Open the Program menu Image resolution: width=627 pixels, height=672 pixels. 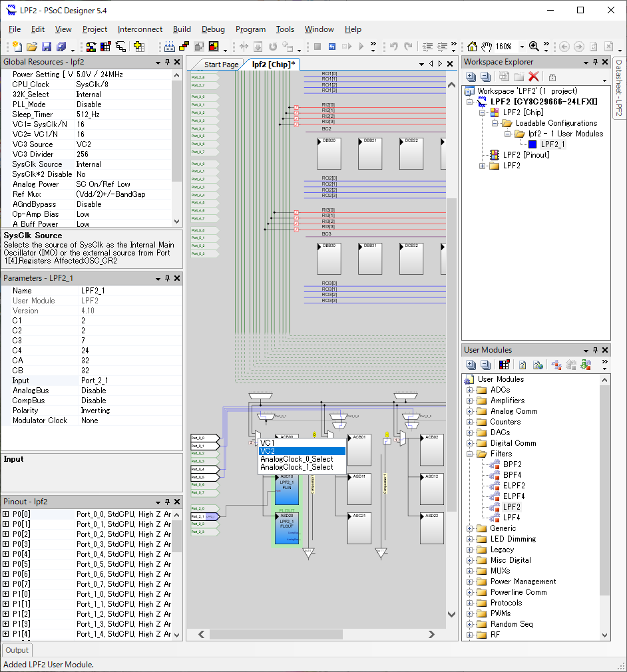250,29
